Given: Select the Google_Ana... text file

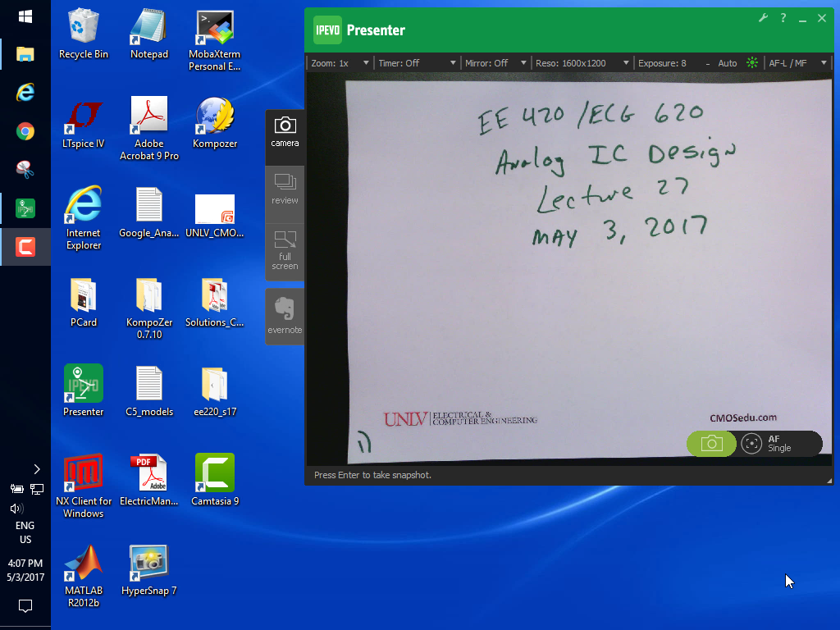Looking at the screenshot, I should tap(149, 212).
